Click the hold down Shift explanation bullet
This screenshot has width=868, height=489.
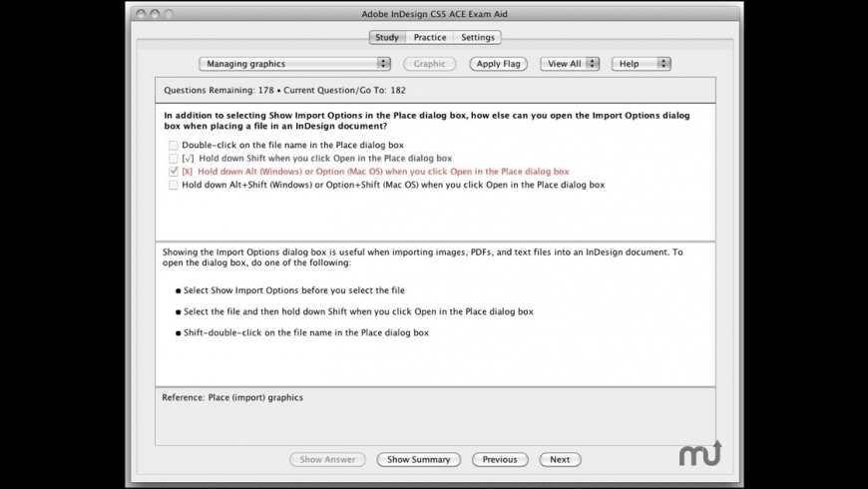click(359, 311)
